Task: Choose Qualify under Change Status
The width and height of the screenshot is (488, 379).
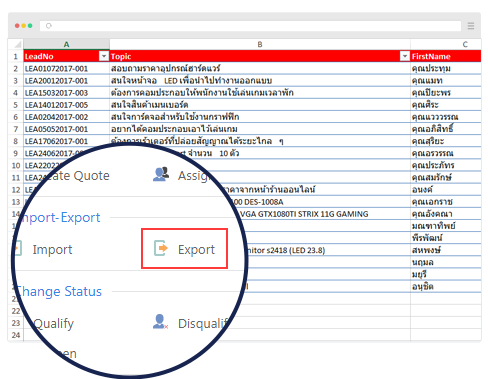Action: click(x=53, y=323)
